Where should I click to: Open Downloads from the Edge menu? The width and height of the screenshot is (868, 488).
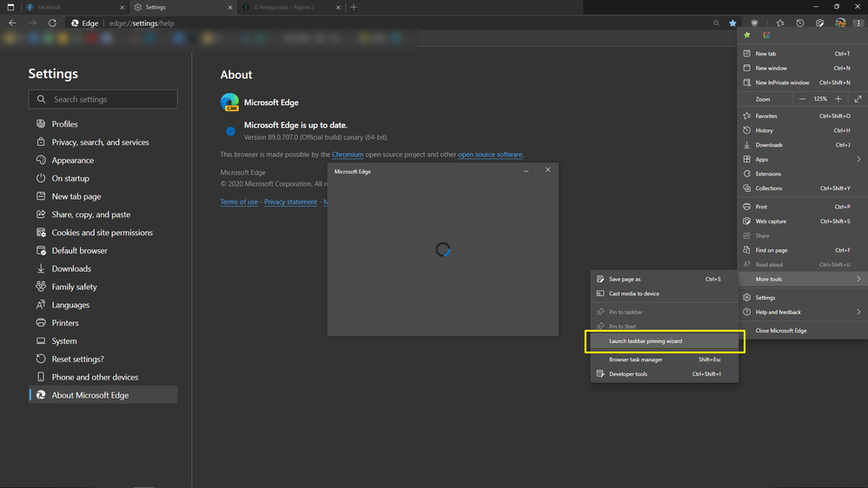[x=803, y=144]
